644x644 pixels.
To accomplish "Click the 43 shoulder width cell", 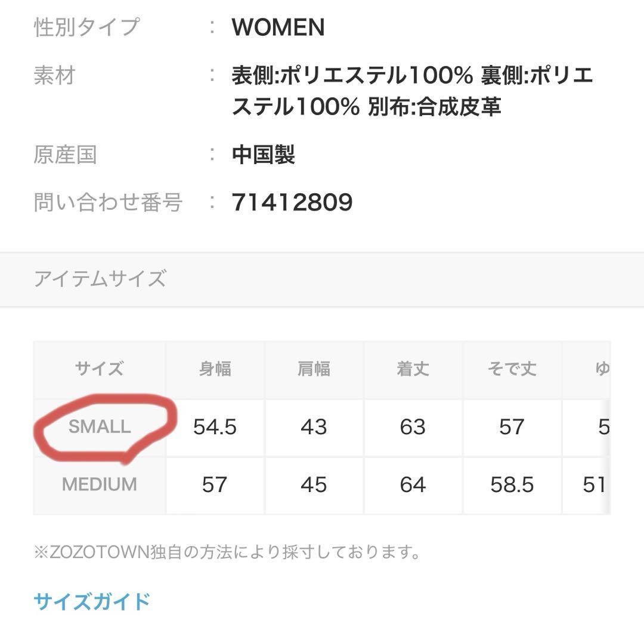I will click(x=314, y=427).
